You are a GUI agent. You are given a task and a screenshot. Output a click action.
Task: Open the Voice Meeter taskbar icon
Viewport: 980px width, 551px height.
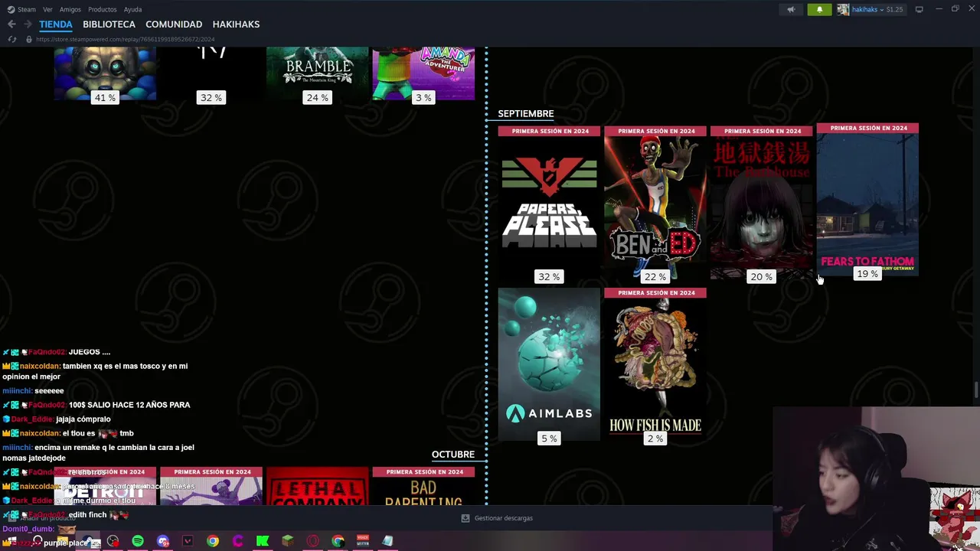pos(363,541)
